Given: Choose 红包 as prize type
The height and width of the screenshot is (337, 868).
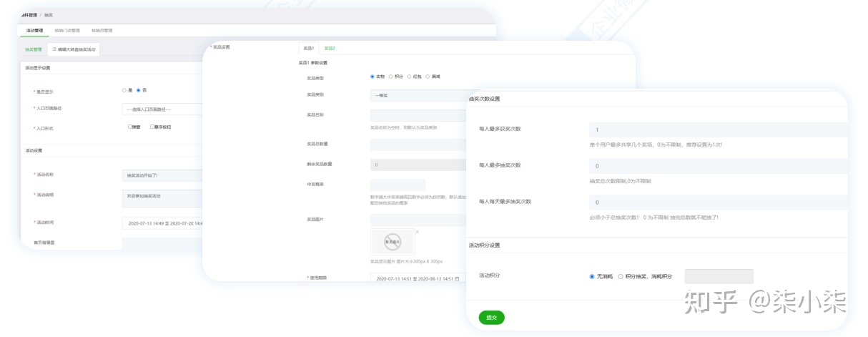Looking at the screenshot, I should click(x=409, y=77).
